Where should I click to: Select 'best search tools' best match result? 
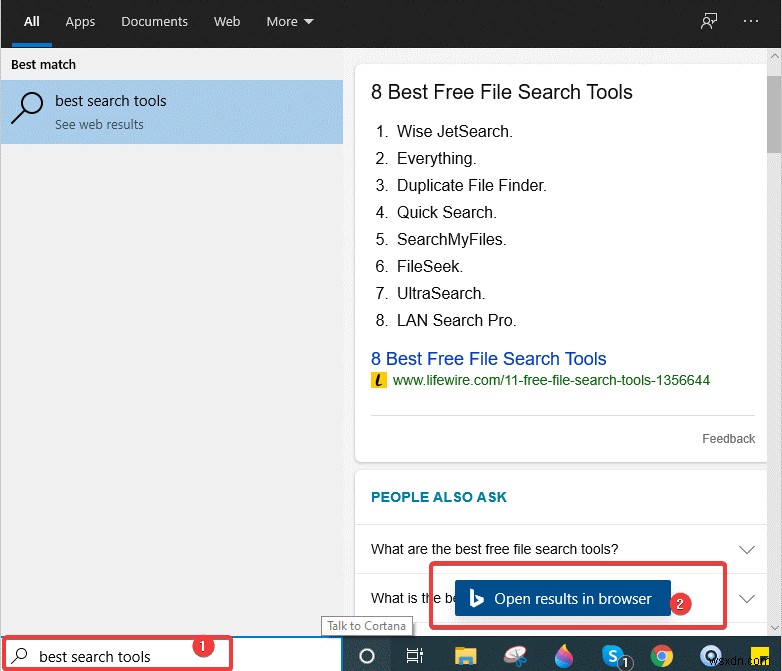172,112
